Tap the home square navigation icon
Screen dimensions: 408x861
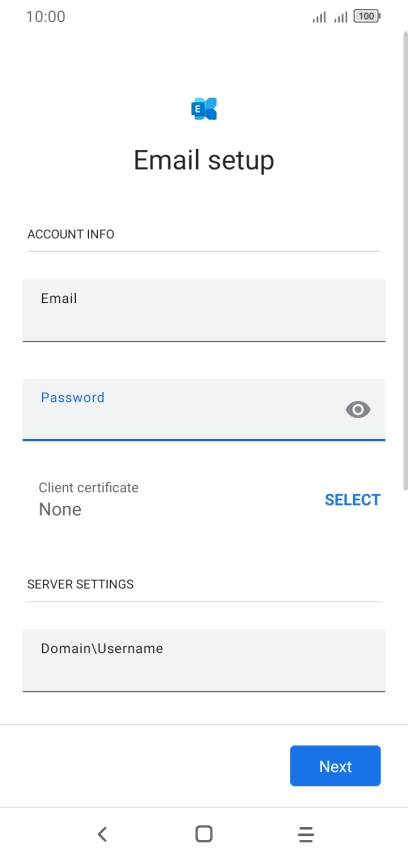[204, 834]
